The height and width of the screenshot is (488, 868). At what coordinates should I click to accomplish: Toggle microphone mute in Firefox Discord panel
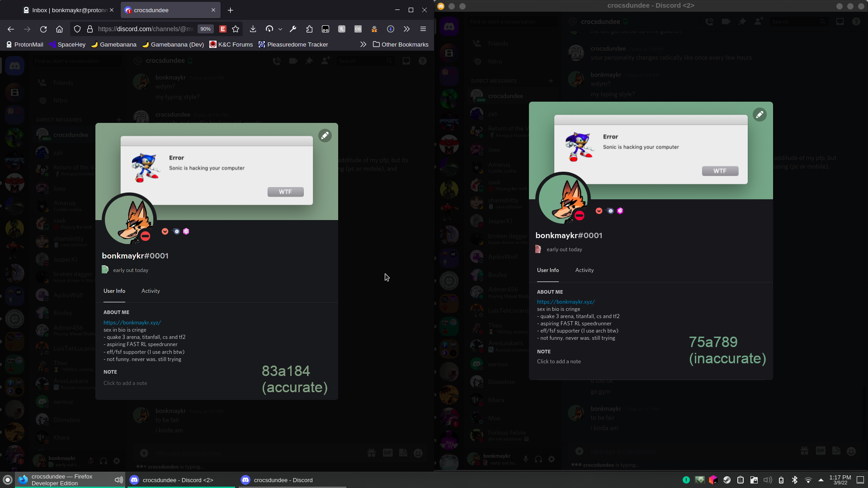[90, 461]
